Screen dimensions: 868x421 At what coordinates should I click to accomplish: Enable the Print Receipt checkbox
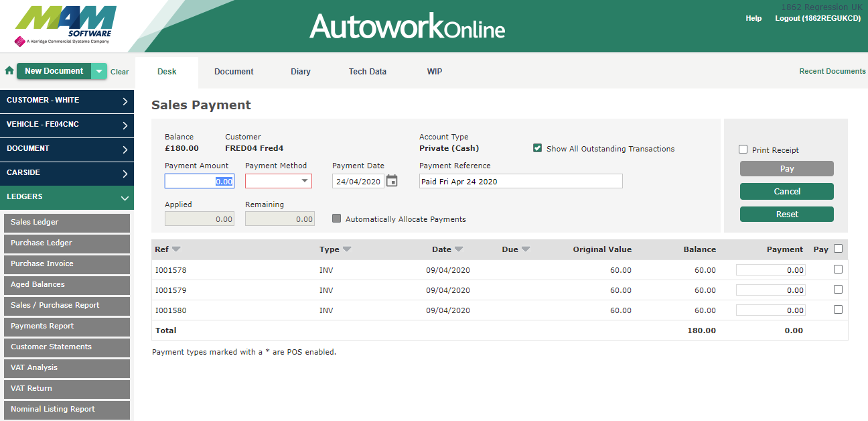743,149
